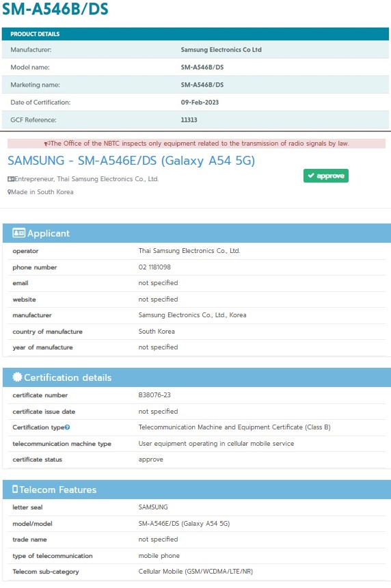The height and width of the screenshot is (588, 391).
Task: Click the Telecom Features phone icon
Action: click(x=15, y=489)
